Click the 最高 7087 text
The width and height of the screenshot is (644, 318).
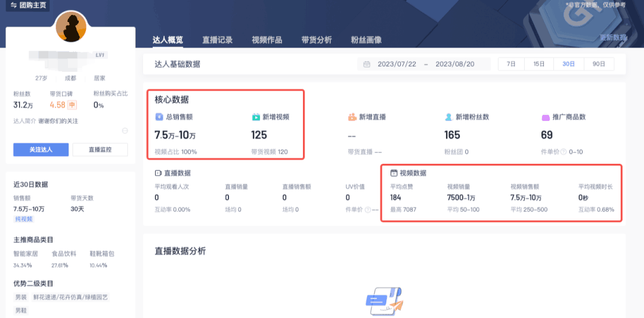pos(403,210)
